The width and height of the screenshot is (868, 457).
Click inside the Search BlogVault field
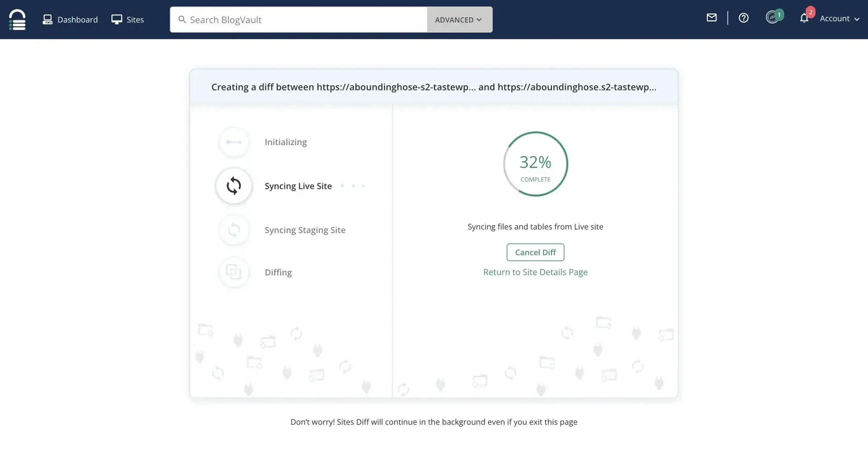click(x=298, y=19)
